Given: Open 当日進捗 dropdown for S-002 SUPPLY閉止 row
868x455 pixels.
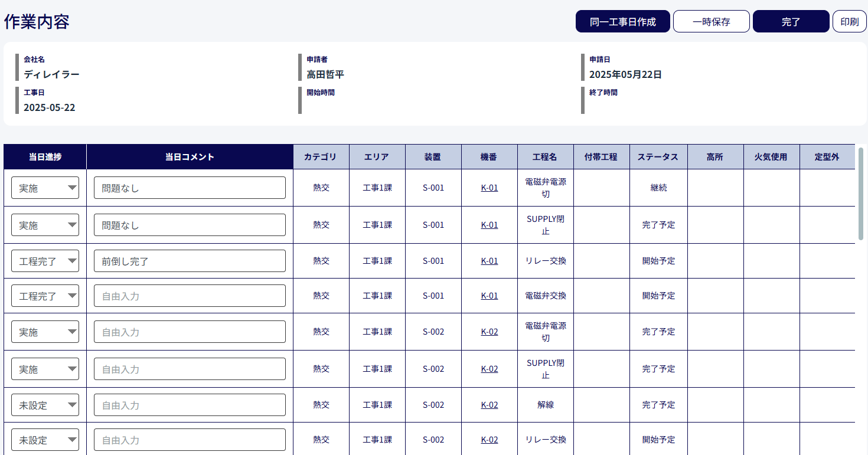Looking at the screenshot, I should (45, 369).
